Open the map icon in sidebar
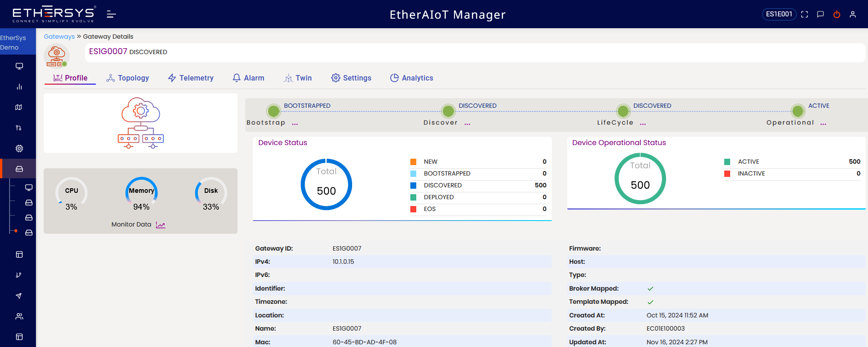868x347 pixels. 19,107
